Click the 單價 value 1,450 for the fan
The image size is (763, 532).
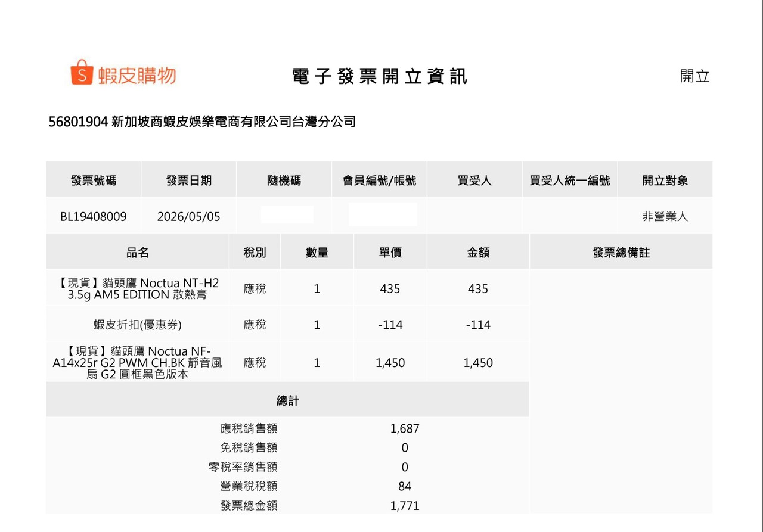(390, 363)
